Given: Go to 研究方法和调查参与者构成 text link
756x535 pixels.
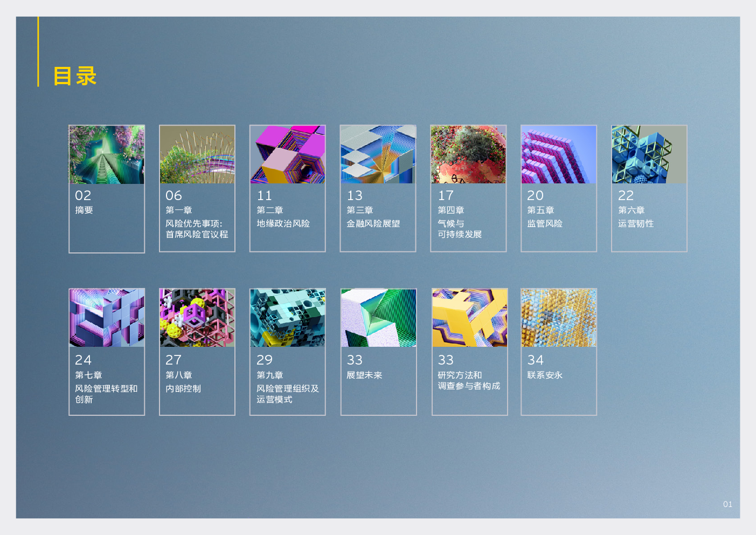Looking at the screenshot, I should pyautogui.click(x=469, y=381).
